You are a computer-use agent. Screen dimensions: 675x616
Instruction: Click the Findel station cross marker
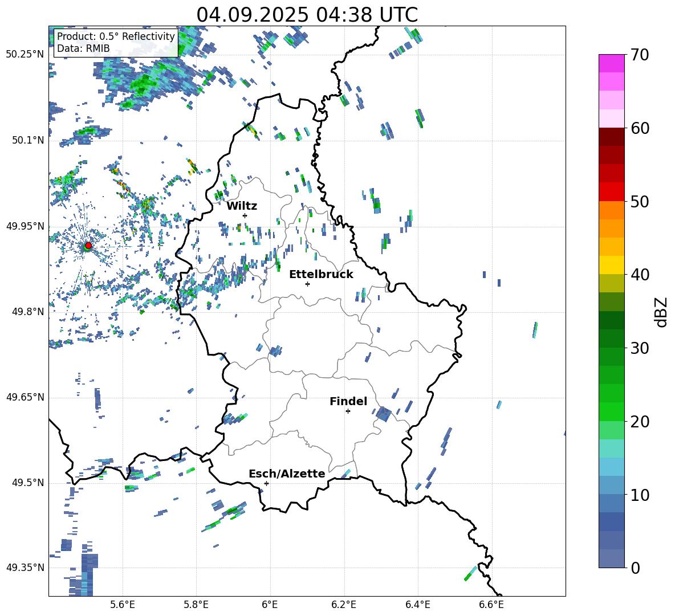coord(348,411)
